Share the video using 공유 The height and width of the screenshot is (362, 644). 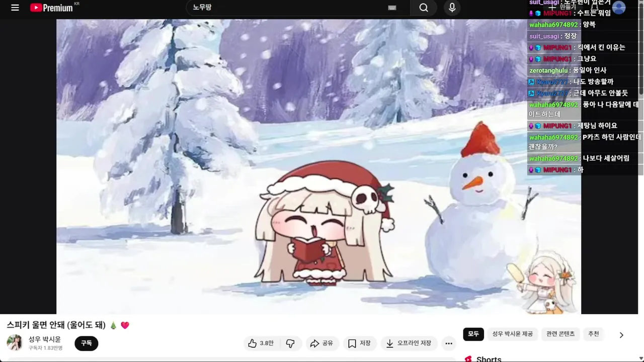pos(321,343)
